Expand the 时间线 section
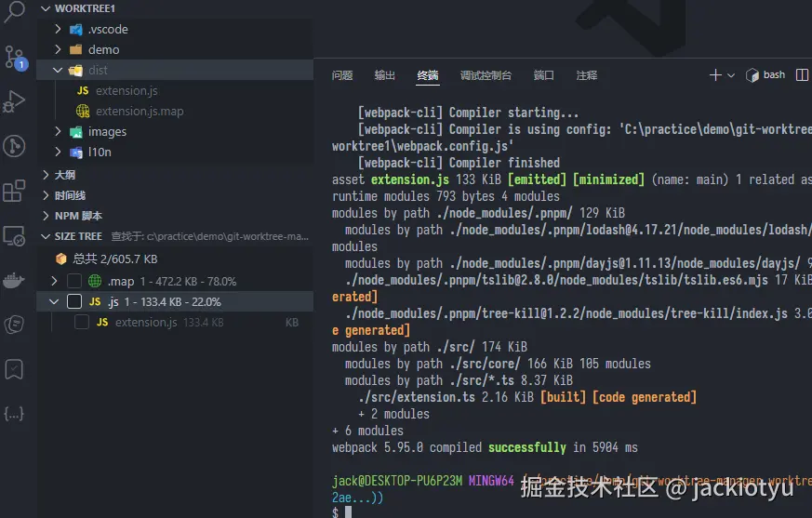 [46, 195]
